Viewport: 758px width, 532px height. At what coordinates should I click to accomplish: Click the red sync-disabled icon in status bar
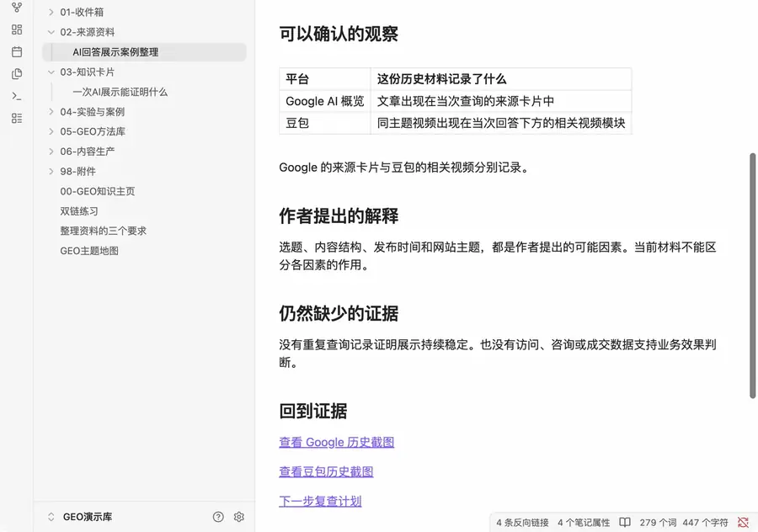743,523
